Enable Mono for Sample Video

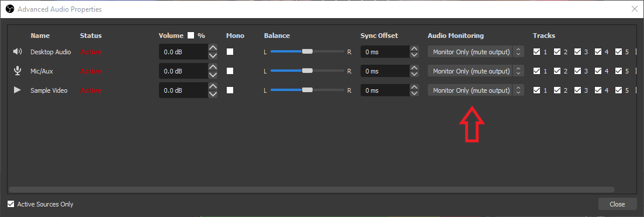pyautogui.click(x=230, y=90)
